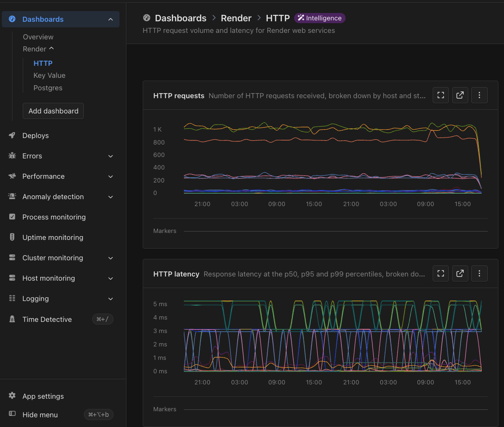Click the App settings gear icon
This screenshot has height=427, width=504.
click(x=12, y=396)
